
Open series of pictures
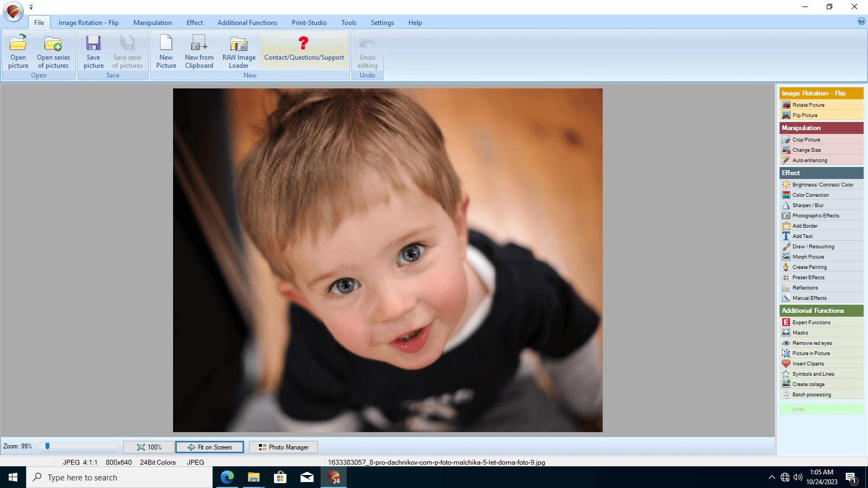click(x=53, y=52)
